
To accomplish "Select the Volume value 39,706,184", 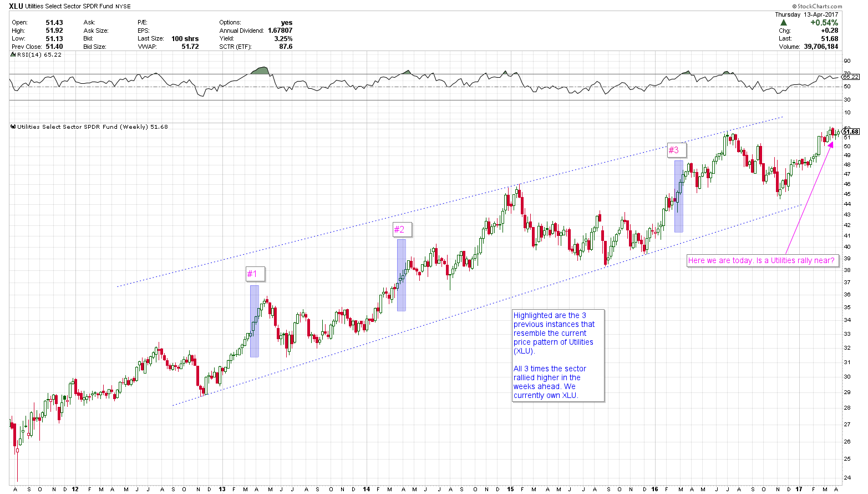I will pyautogui.click(x=821, y=47).
